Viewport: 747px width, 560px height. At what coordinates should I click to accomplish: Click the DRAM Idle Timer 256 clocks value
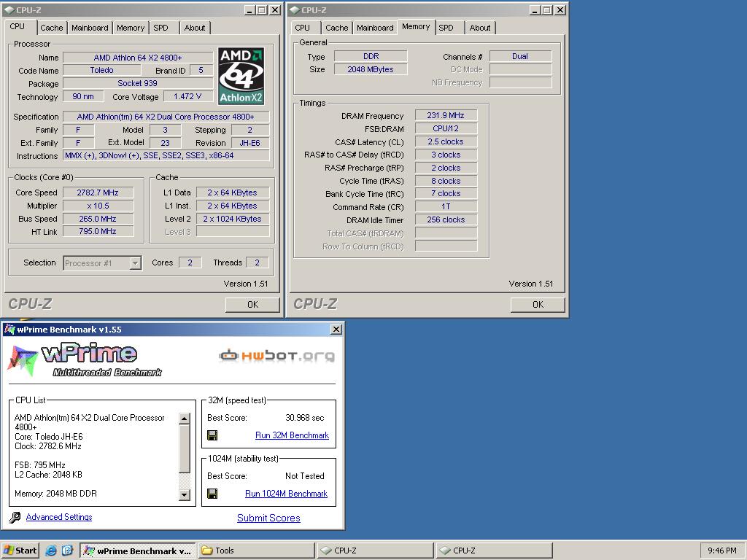click(x=446, y=219)
